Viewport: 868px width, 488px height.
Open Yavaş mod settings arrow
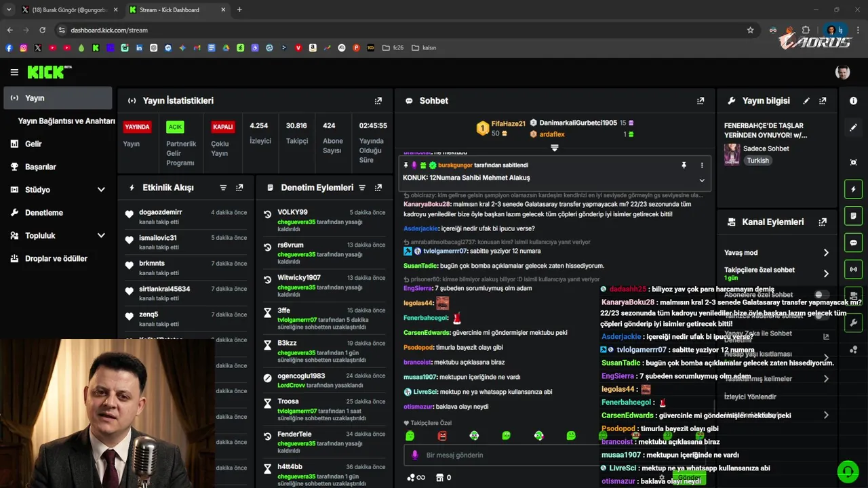coord(826,253)
